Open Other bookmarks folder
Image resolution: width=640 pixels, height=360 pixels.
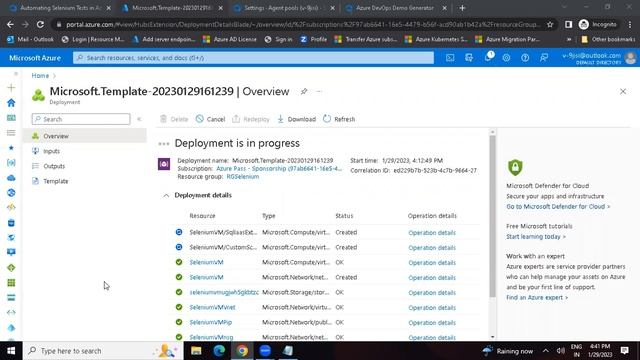click(608, 40)
